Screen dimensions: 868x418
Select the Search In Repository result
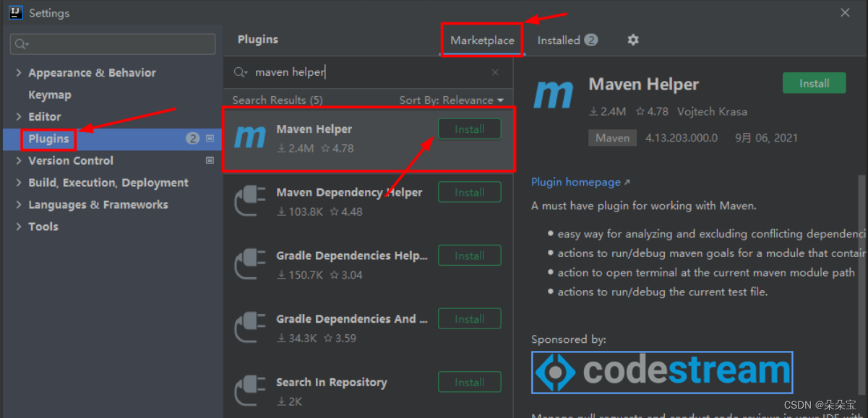(x=369, y=390)
